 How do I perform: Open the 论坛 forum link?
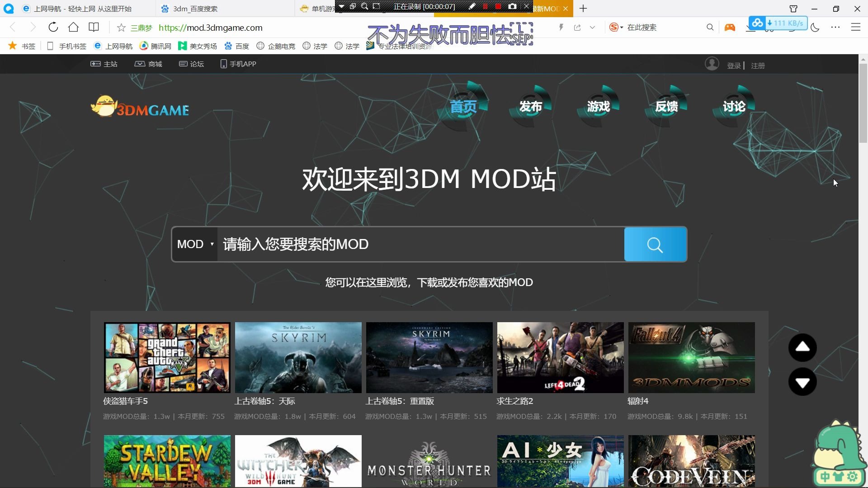(x=191, y=64)
